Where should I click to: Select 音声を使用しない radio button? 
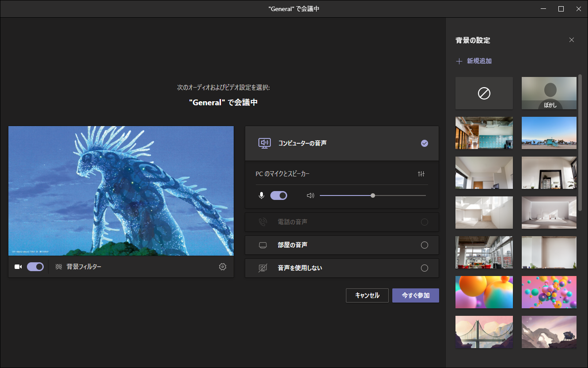pyautogui.click(x=425, y=268)
